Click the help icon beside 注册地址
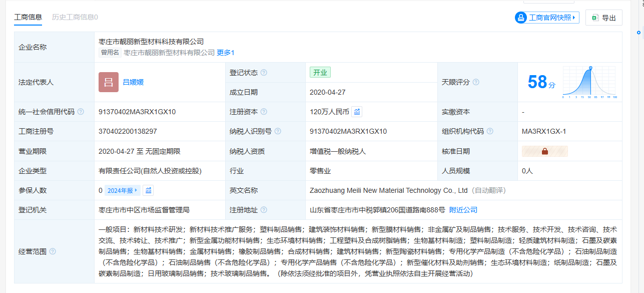Image resolution: width=644 pixels, height=293 pixels. (x=264, y=210)
